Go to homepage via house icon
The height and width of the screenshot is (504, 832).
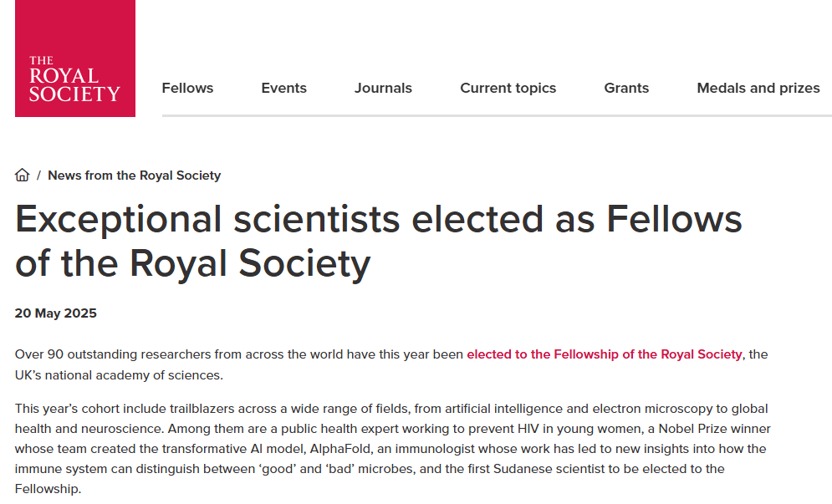point(23,175)
